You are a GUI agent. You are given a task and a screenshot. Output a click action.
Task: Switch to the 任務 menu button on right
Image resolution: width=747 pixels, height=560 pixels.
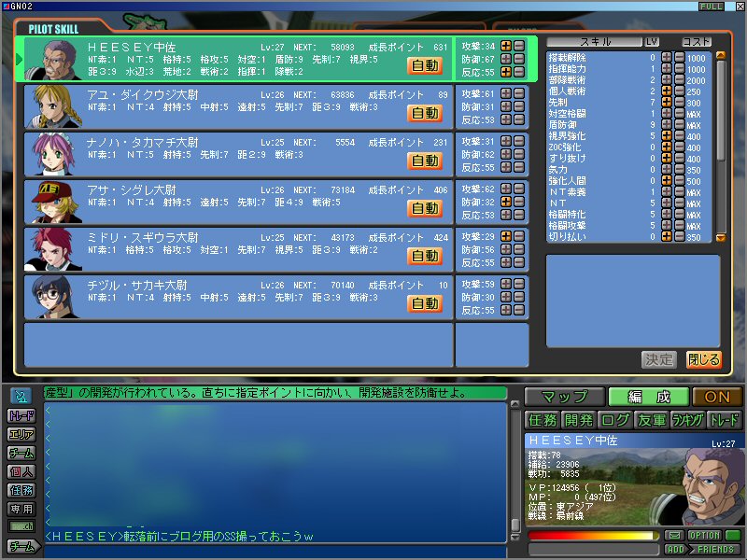point(542,420)
